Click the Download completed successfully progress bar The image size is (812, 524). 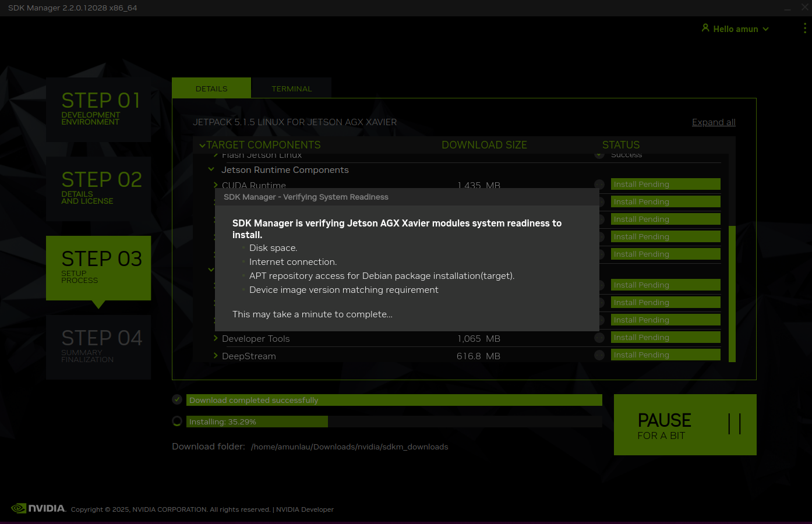(394, 400)
